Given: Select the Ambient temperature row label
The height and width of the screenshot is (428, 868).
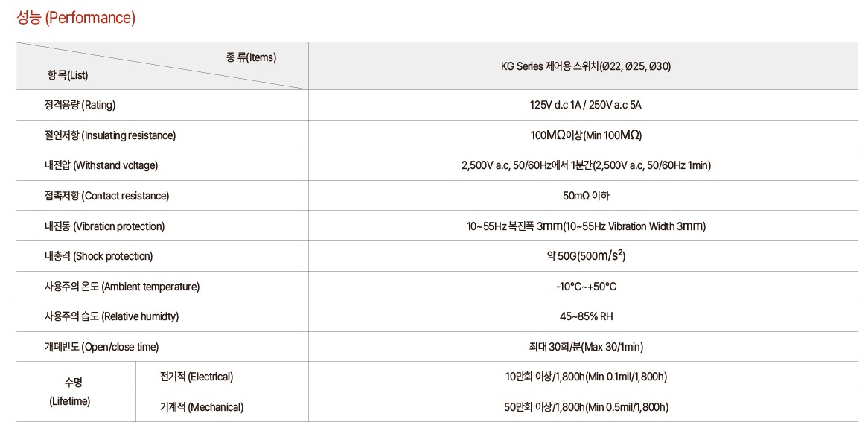Looking at the screenshot, I should point(122,287).
